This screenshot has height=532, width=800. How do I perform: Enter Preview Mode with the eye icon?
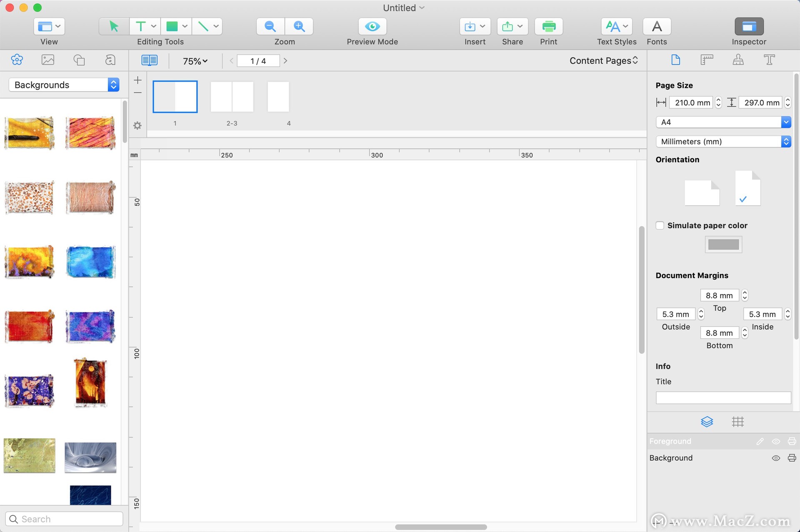point(372,26)
